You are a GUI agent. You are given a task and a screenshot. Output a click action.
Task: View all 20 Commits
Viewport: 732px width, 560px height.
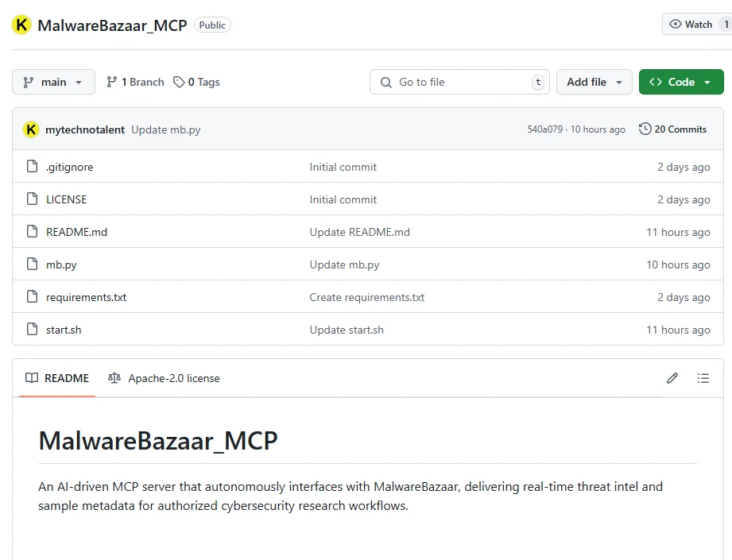(680, 129)
